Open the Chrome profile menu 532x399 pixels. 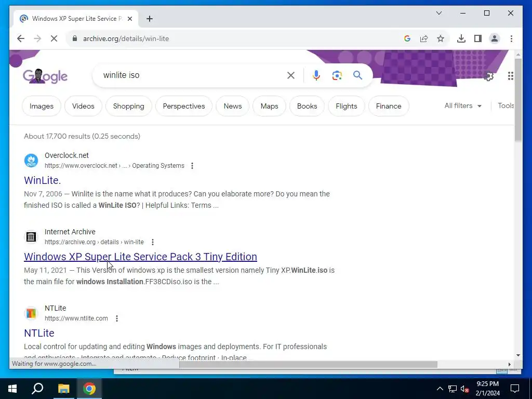click(x=495, y=38)
